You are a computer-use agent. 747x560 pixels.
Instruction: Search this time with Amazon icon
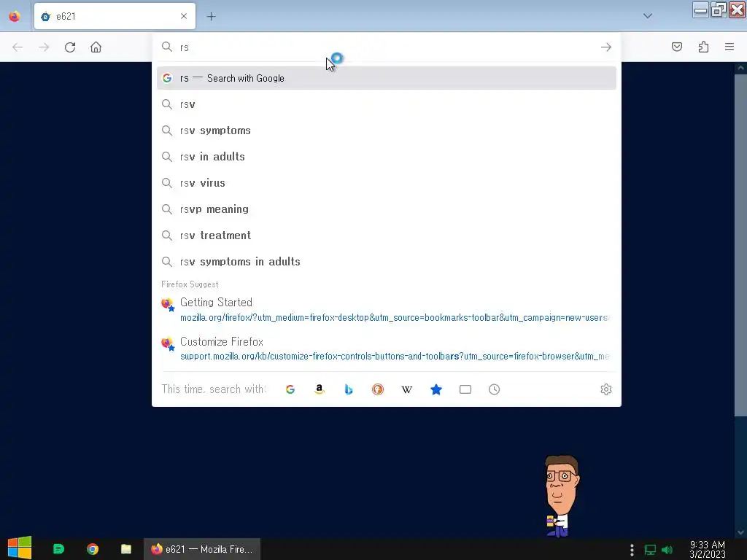click(x=320, y=389)
